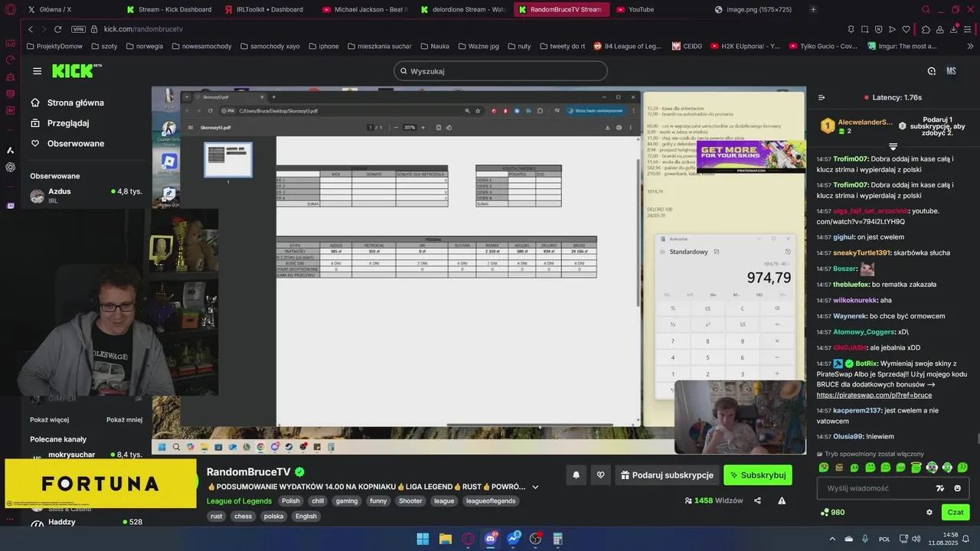Open the mieszkania suchar bookmark folder
The image size is (980, 551).
coord(379,46)
